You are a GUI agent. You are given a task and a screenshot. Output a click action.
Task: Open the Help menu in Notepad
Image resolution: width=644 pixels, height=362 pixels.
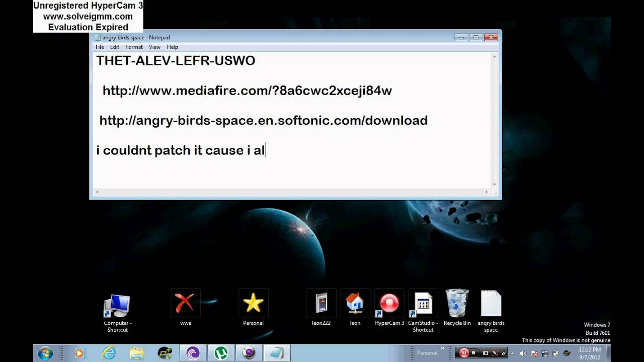172,47
